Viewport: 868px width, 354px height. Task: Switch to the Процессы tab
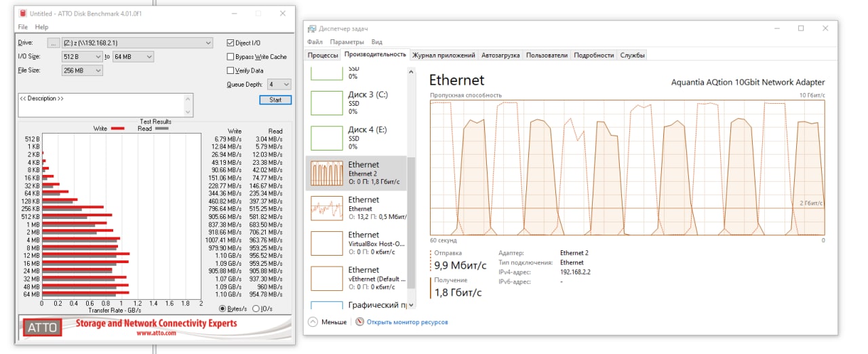point(323,55)
